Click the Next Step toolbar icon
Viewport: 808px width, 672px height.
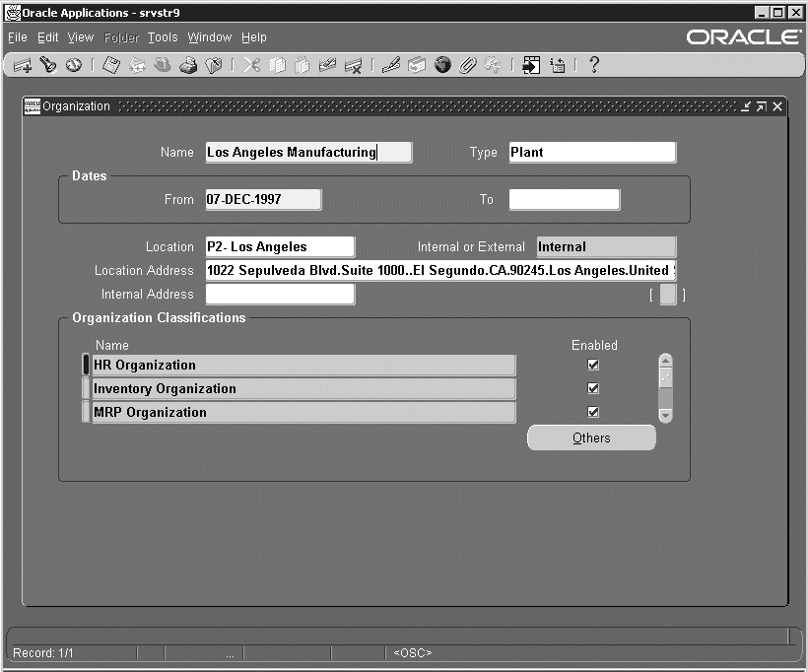pyautogui.click(x=137, y=65)
